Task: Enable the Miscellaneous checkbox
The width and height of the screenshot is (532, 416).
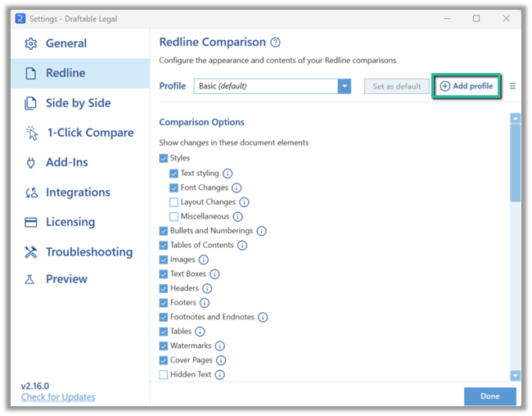Action: [x=174, y=217]
